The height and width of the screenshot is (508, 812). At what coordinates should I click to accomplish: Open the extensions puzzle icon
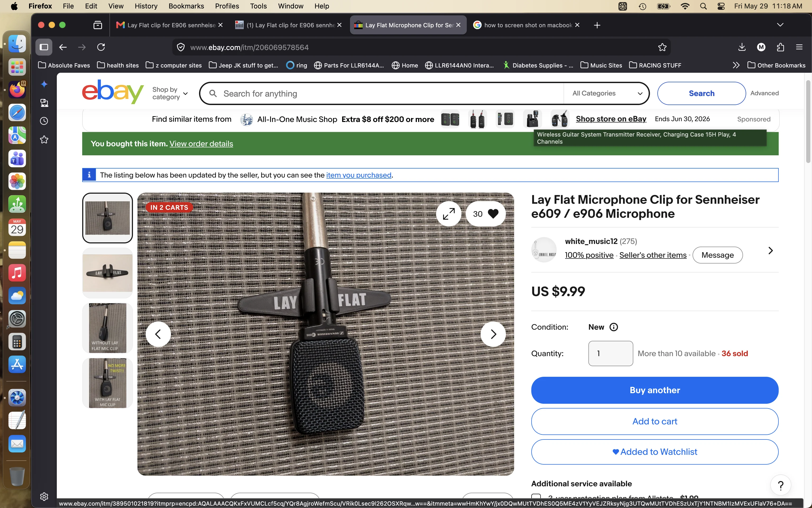coord(780,47)
